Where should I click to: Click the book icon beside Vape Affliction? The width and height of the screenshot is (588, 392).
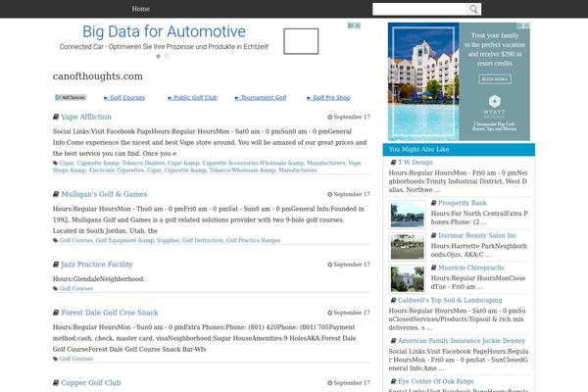click(56, 117)
